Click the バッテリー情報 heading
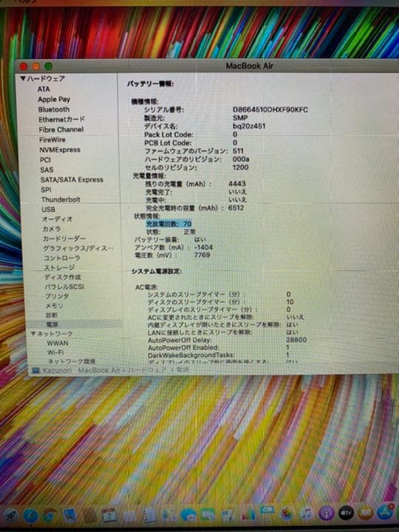 click(x=150, y=83)
